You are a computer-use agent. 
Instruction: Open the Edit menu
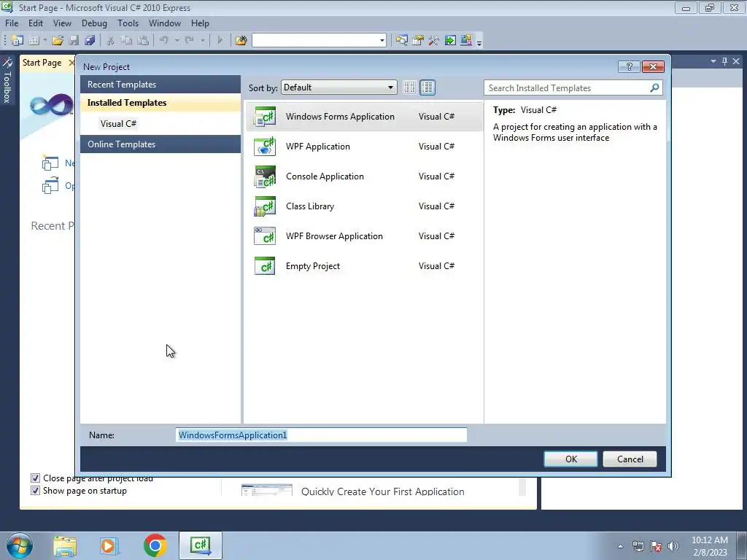pos(36,23)
